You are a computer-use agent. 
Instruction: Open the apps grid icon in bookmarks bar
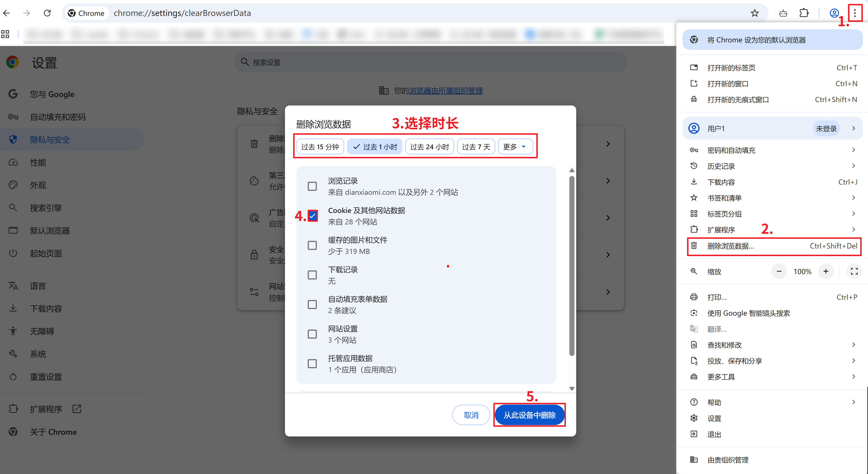[5, 34]
